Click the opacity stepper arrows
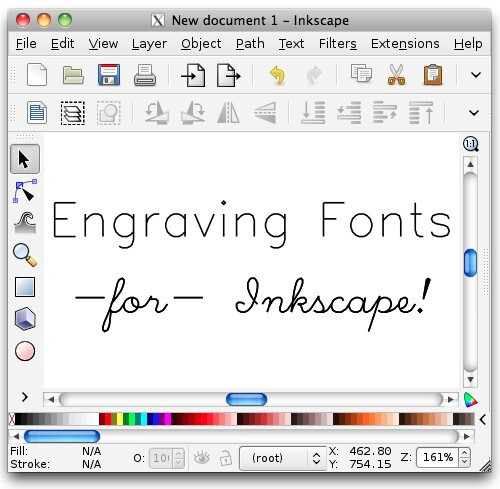 pyautogui.click(x=179, y=458)
